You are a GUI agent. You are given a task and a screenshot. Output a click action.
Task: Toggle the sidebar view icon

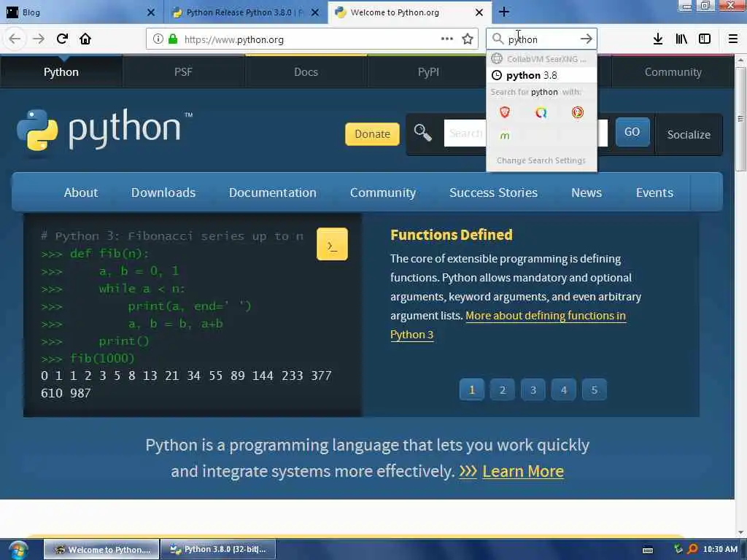coord(705,39)
